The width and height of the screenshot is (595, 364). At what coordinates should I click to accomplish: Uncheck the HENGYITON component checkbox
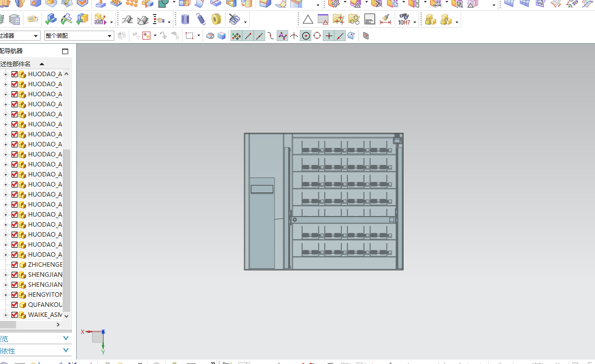point(15,294)
